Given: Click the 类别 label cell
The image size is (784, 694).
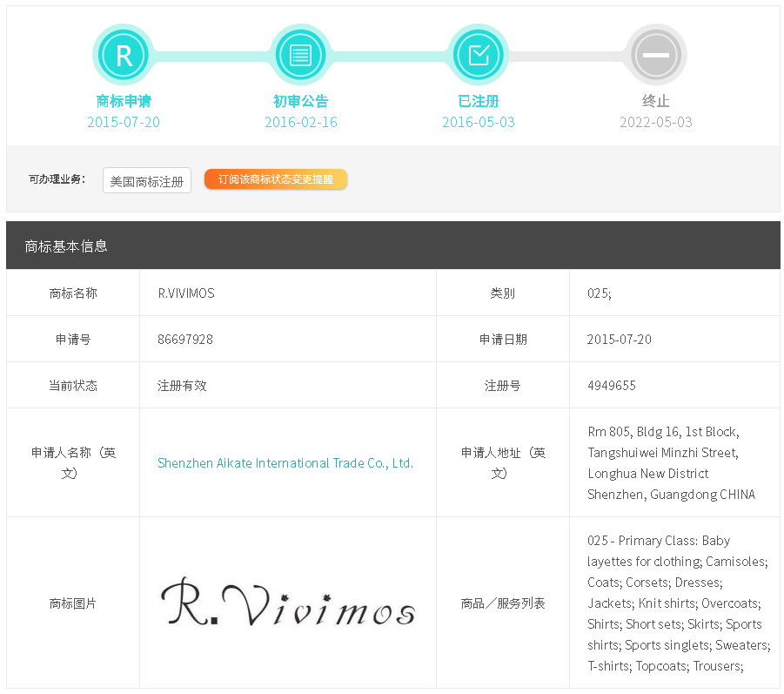Looking at the screenshot, I should (x=502, y=293).
